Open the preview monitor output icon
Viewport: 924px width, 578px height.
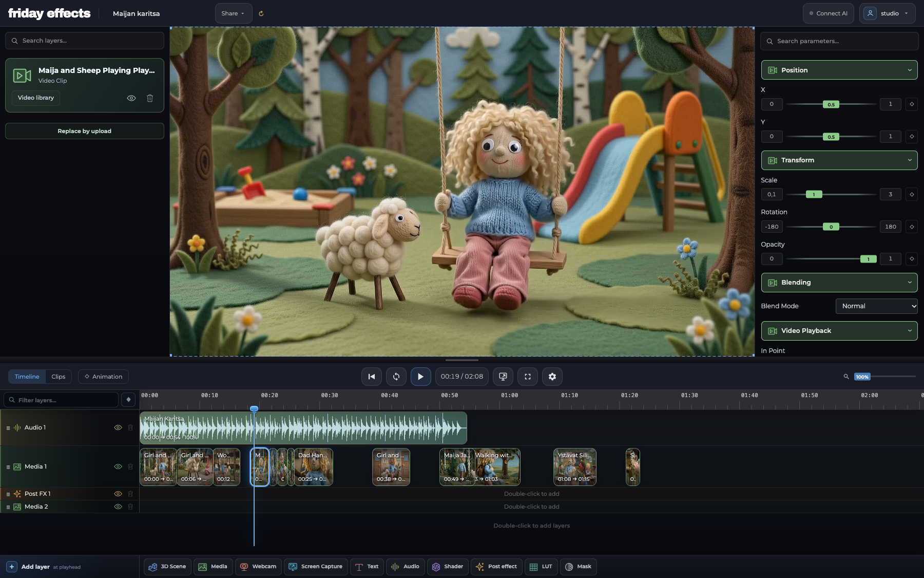503,377
